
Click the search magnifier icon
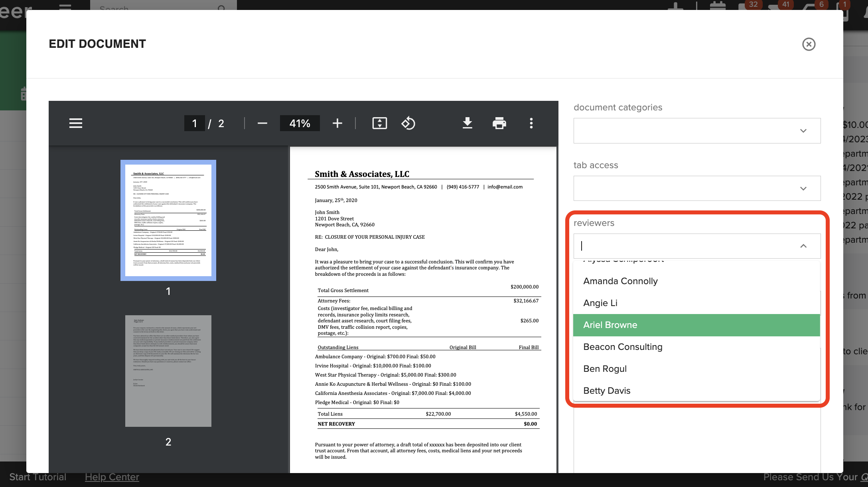(x=222, y=8)
